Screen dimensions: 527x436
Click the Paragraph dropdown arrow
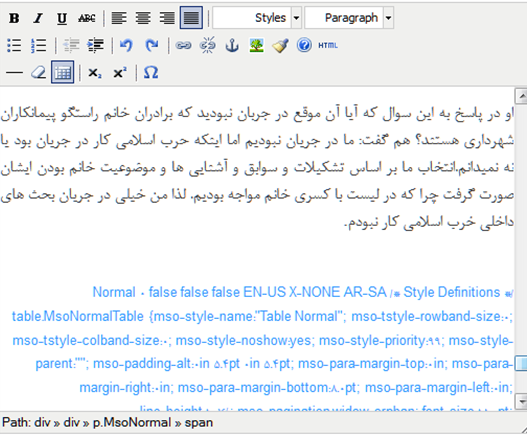coord(388,17)
